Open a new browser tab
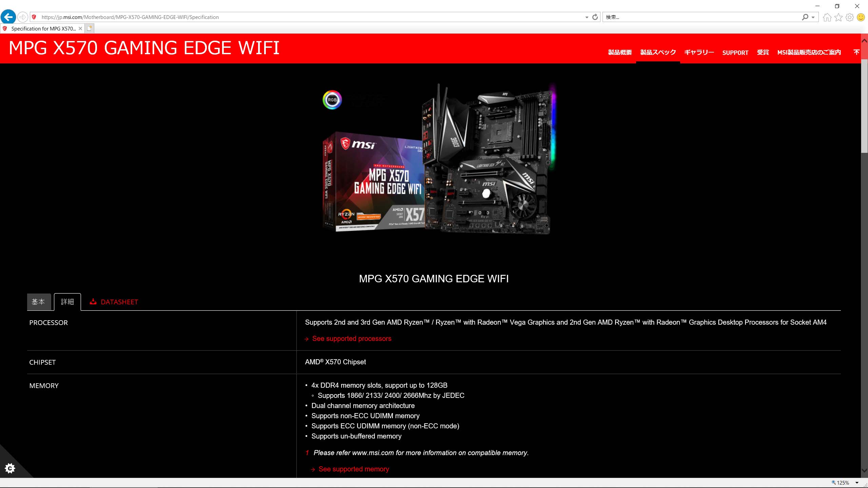 point(89,28)
